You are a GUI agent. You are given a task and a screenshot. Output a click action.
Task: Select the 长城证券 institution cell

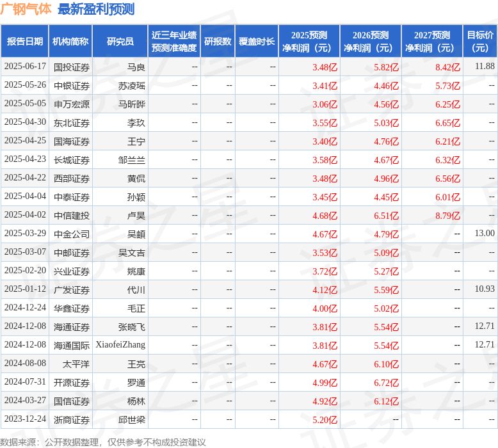pyautogui.click(x=72, y=160)
